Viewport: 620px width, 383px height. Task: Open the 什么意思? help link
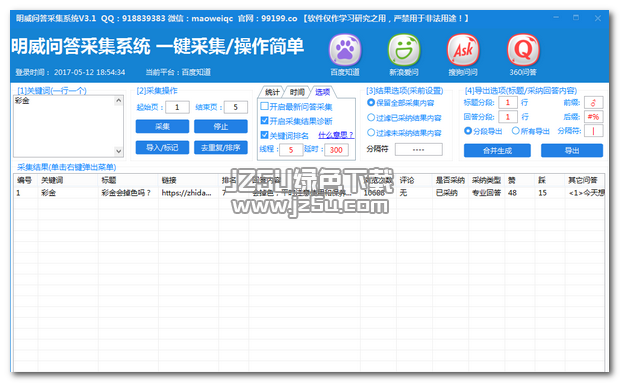(x=336, y=135)
